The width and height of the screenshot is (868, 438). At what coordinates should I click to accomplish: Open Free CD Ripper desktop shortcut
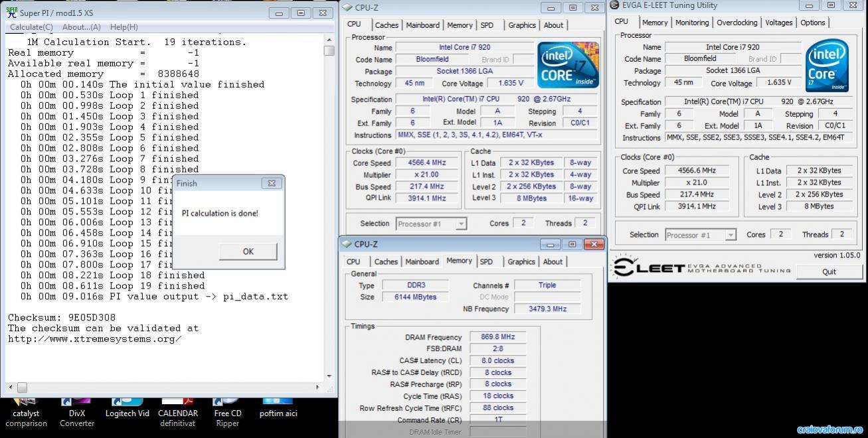point(227,412)
